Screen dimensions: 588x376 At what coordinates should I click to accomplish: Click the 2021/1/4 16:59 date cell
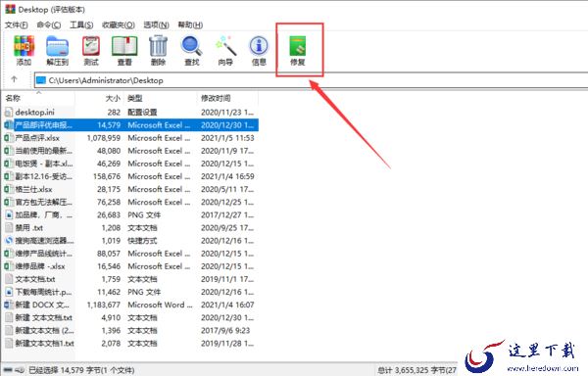click(x=227, y=176)
